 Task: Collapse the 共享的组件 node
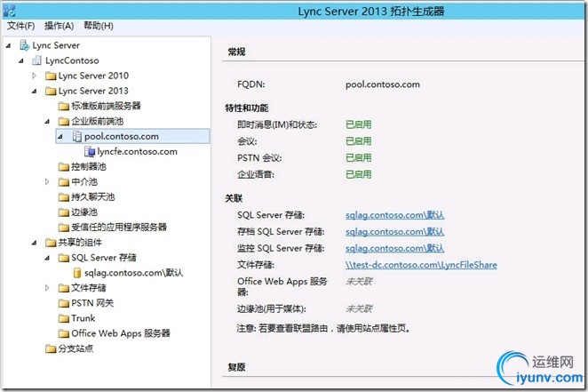point(35,243)
